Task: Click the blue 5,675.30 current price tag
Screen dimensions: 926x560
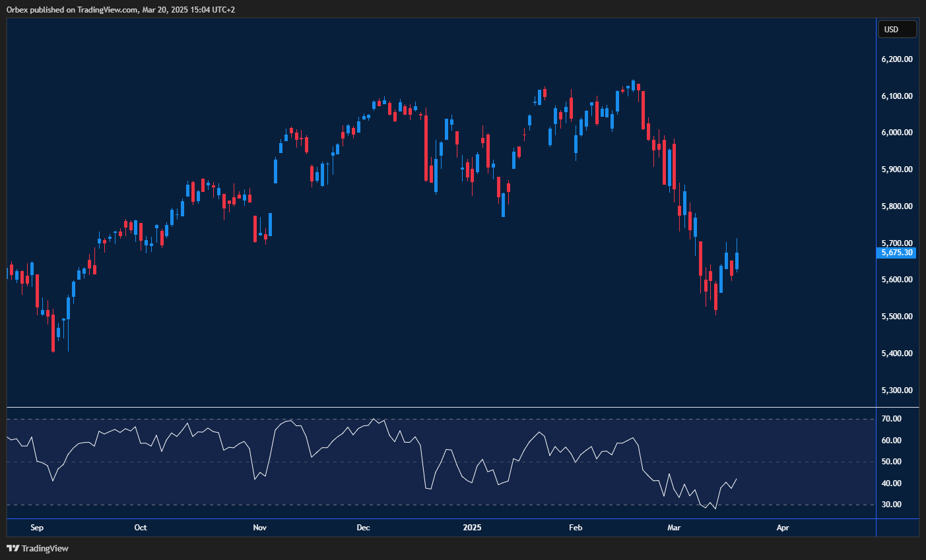Action: tap(896, 253)
